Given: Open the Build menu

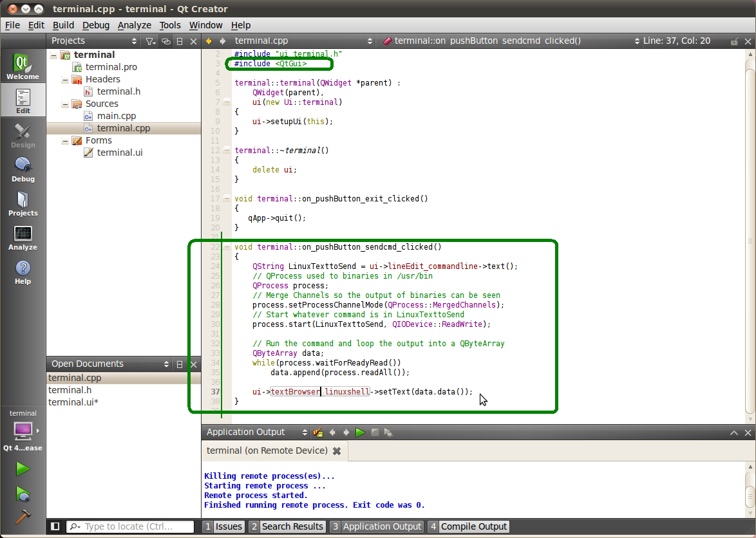Looking at the screenshot, I should pyautogui.click(x=63, y=25).
